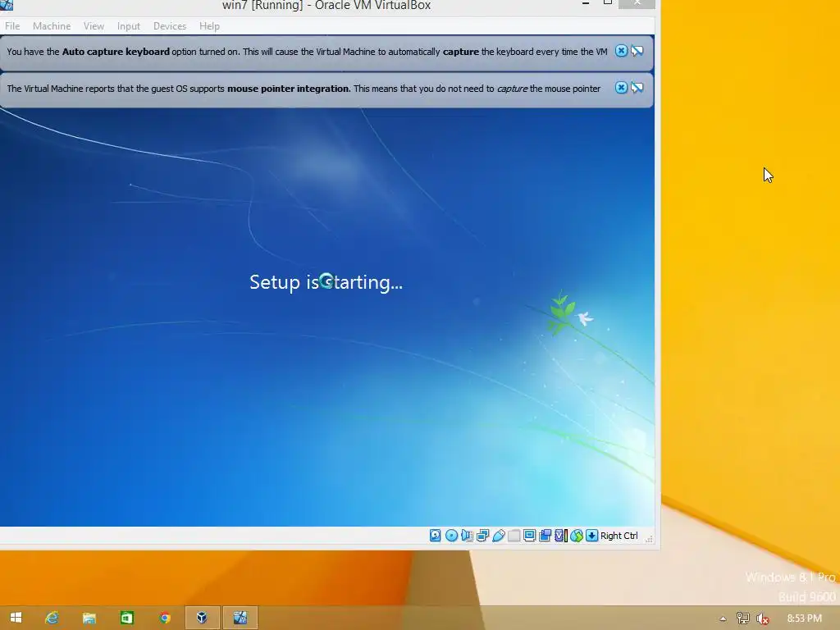Open the Input menu
840x630 pixels.
click(129, 25)
